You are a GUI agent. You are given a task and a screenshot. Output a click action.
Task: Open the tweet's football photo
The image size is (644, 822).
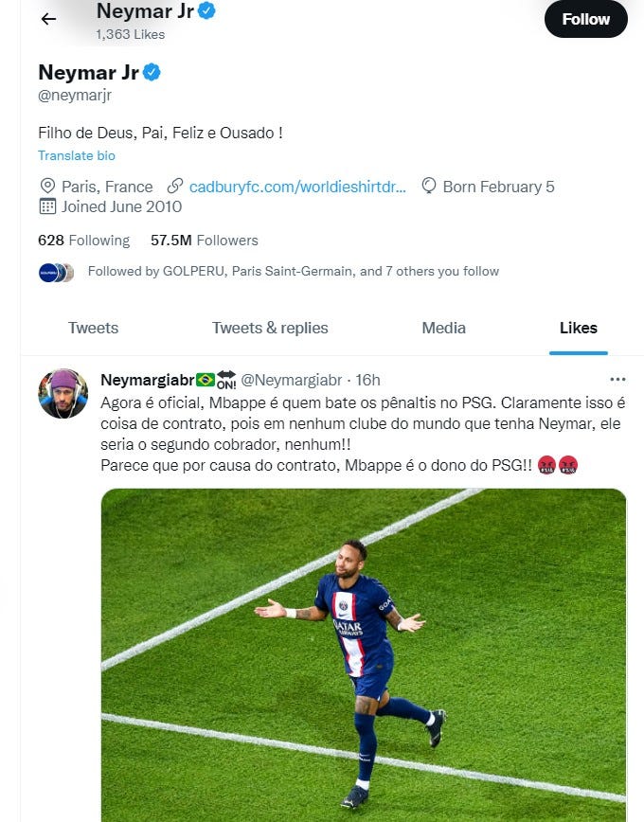[x=364, y=653]
